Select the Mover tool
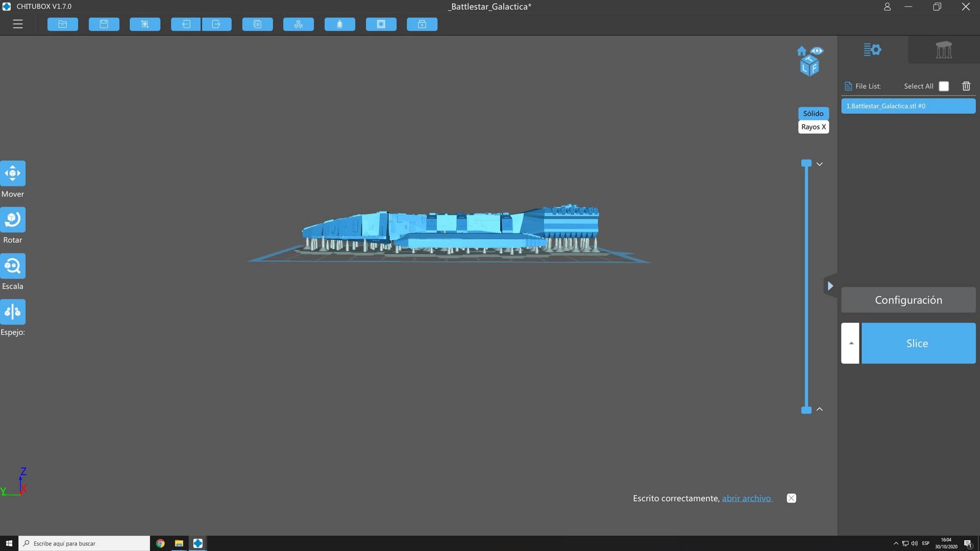 [x=13, y=173]
